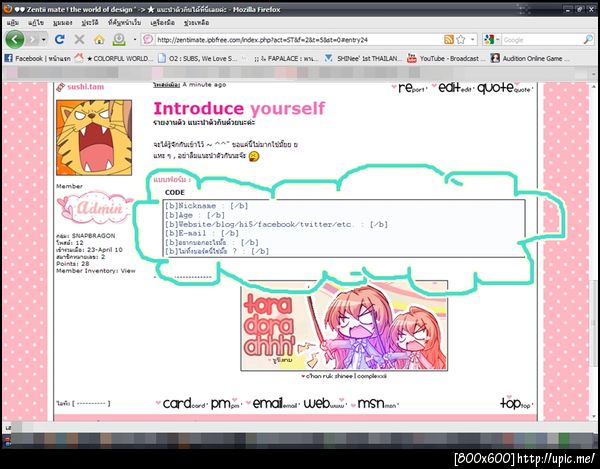Click the orange cat avatar image
Image resolution: width=600 pixels, height=469 pixels.
94,137
